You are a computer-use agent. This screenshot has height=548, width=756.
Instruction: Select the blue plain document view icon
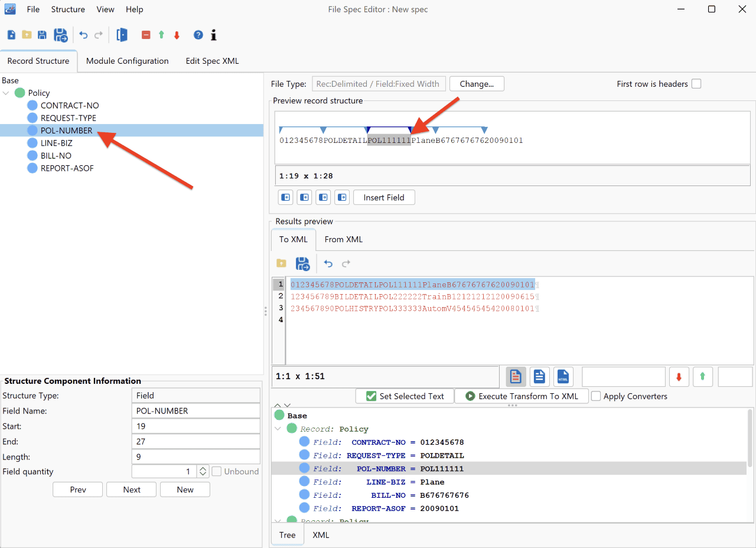tap(539, 376)
